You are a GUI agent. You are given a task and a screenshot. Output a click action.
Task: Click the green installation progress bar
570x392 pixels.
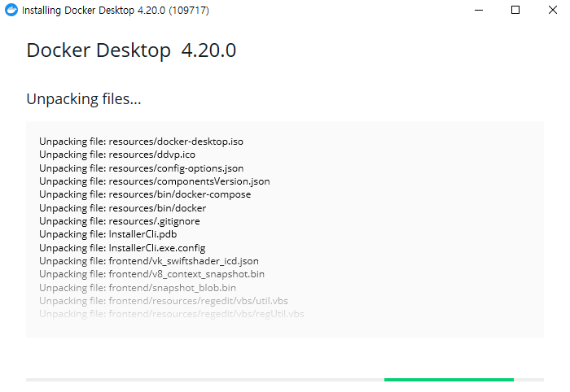[449, 380]
